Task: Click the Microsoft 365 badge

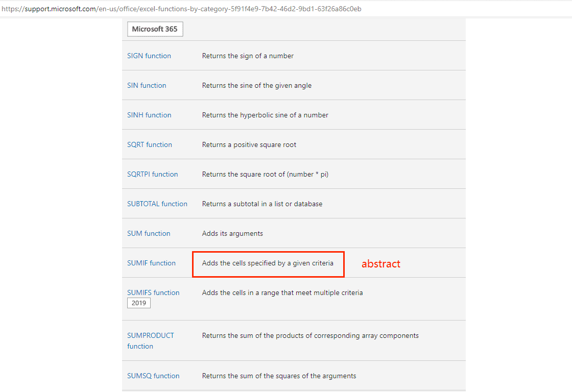Action: [155, 29]
